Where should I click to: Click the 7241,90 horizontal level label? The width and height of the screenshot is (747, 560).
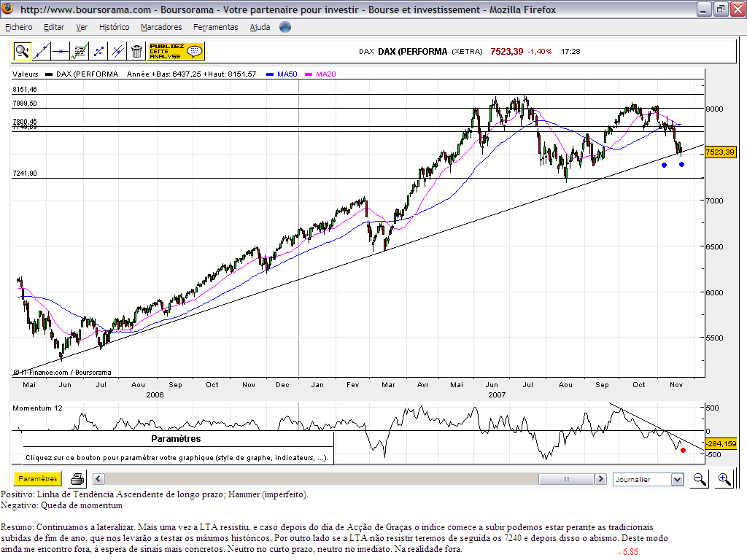click(25, 174)
